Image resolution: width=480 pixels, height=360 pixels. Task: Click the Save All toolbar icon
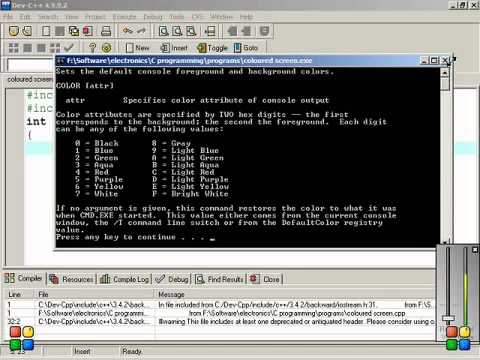(x=74, y=31)
